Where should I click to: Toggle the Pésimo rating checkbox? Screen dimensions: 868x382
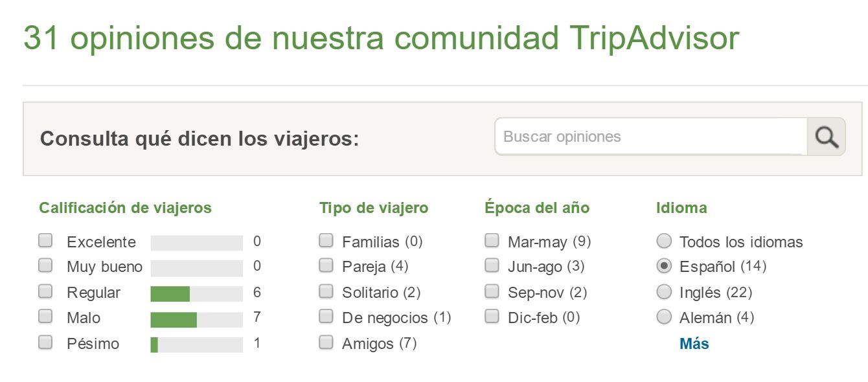tap(45, 343)
